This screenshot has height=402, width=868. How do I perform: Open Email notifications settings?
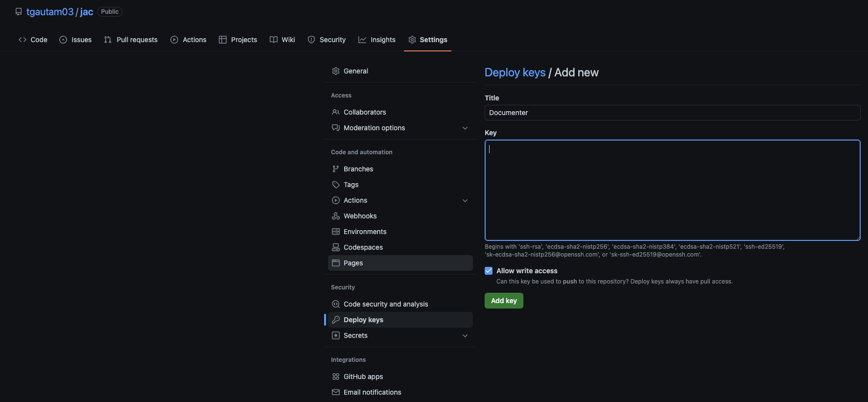tap(400, 392)
